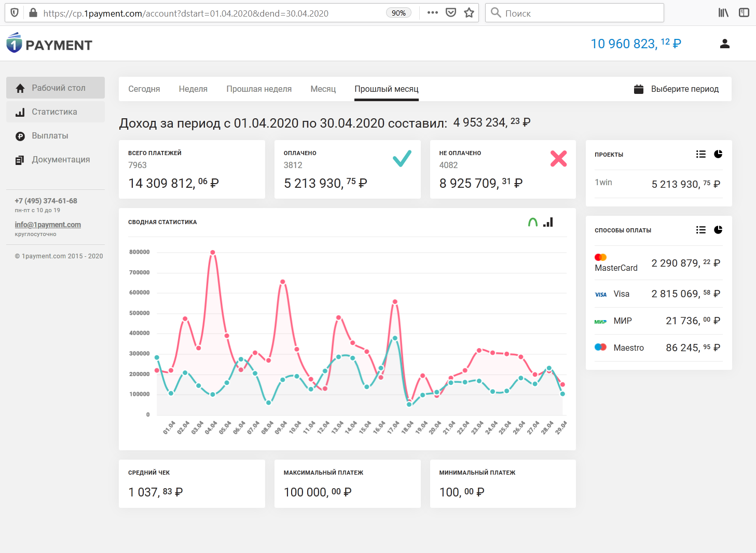
Task: Open the browser library icon
Action: click(723, 12)
